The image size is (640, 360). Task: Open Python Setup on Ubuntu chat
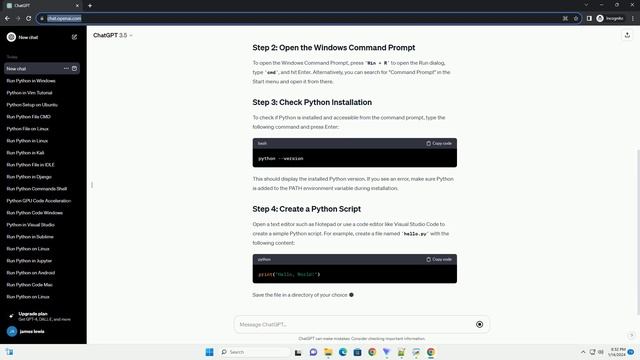tap(32, 105)
